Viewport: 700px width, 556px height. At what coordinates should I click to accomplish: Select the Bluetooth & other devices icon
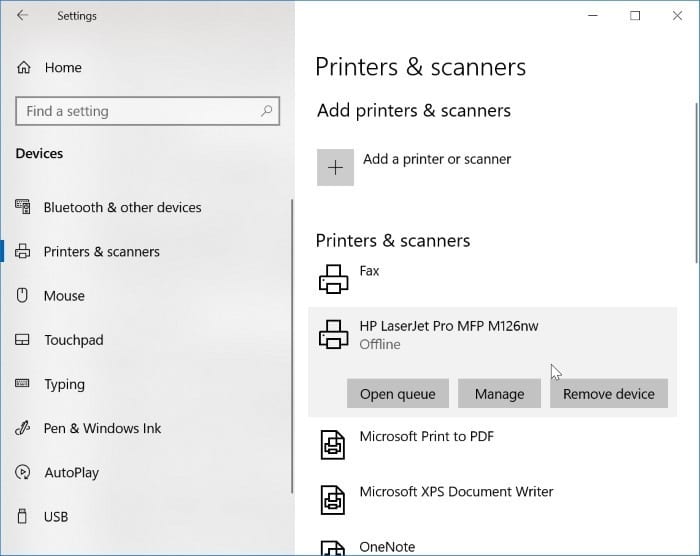coord(23,207)
